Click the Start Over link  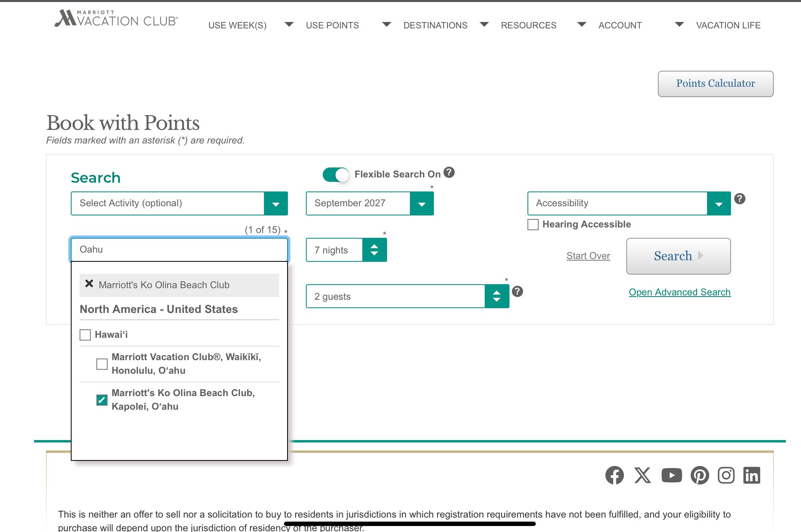(588, 256)
